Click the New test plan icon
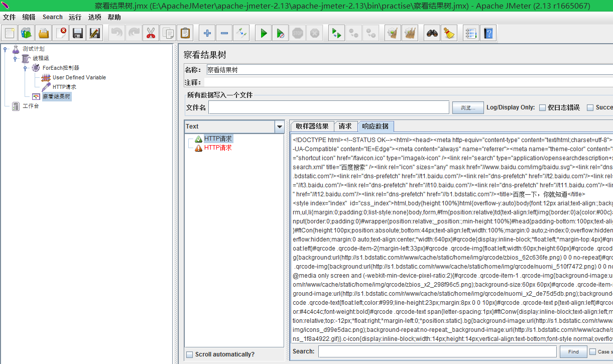 (10, 34)
